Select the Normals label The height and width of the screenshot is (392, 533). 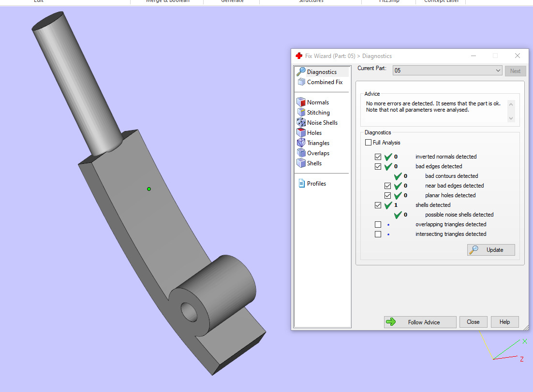(x=318, y=102)
